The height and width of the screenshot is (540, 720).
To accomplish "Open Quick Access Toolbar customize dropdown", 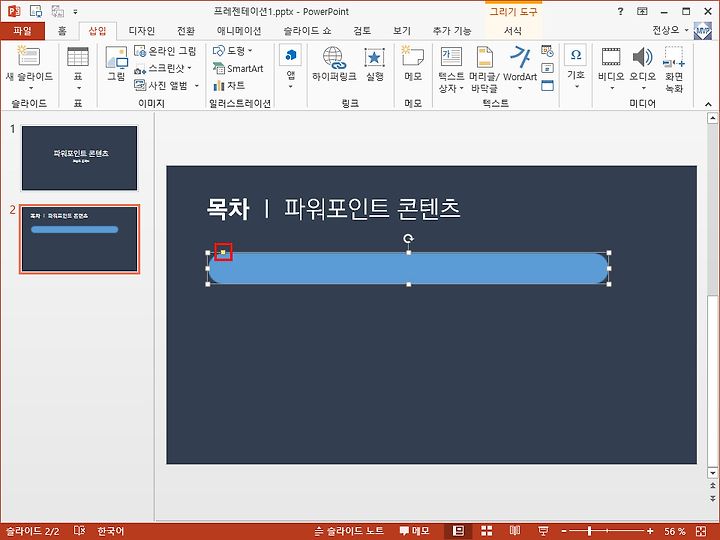I will (75, 12).
